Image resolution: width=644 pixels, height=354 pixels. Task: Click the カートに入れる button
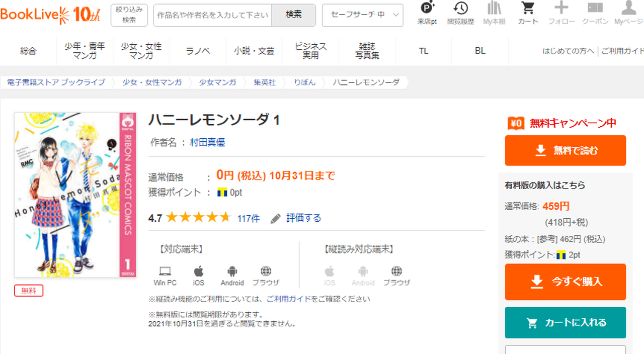click(x=565, y=323)
